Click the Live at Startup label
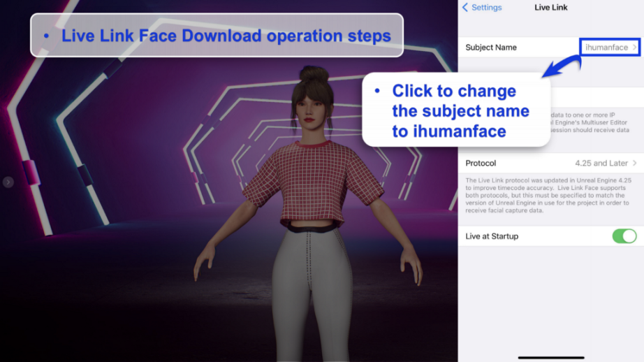644x362 pixels. pyautogui.click(x=492, y=236)
